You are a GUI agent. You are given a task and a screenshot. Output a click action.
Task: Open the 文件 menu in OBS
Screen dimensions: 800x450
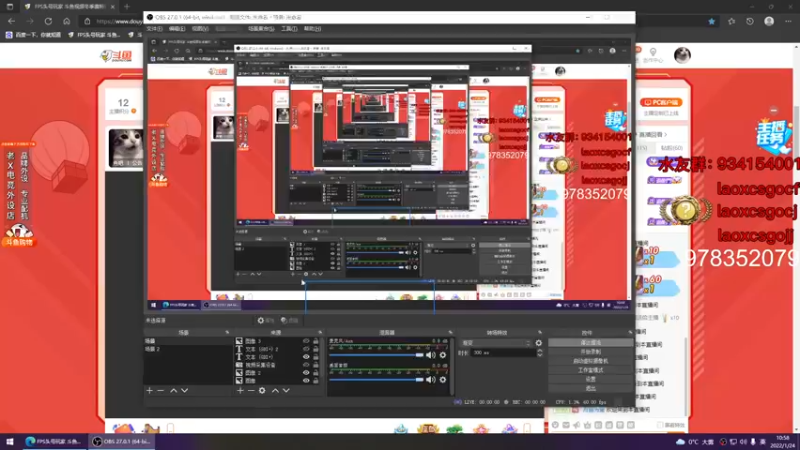(154, 29)
